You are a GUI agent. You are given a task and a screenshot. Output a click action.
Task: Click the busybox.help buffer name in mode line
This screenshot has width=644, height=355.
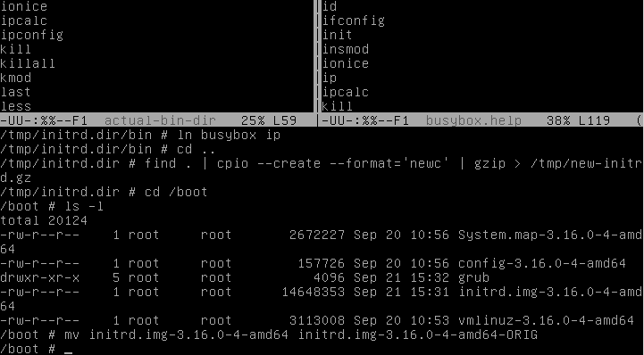(473, 120)
